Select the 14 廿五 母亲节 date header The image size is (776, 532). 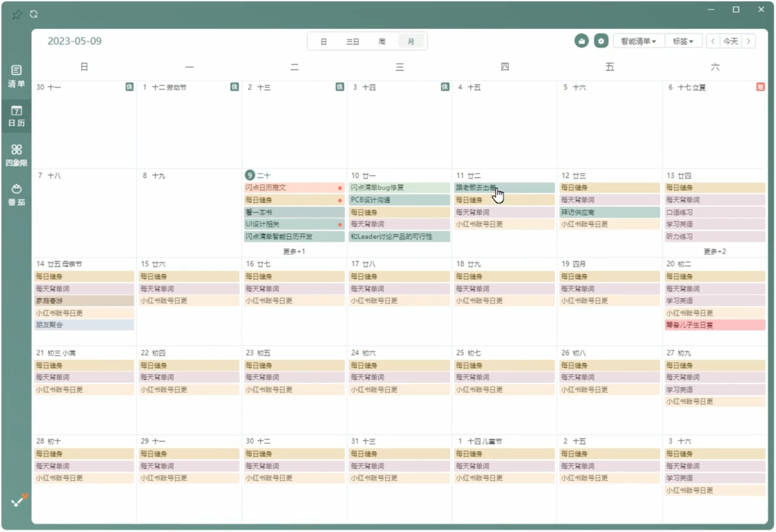(59, 265)
